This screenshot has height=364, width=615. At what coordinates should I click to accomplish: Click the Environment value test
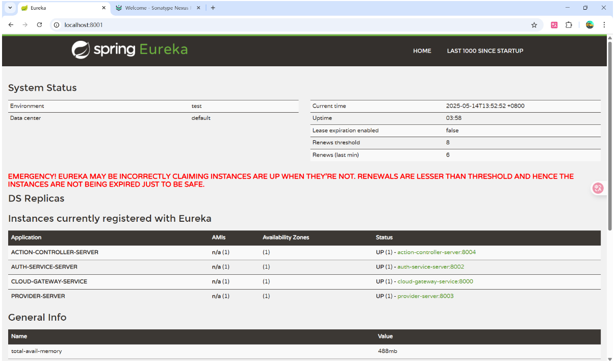pyautogui.click(x=197, y=106)
